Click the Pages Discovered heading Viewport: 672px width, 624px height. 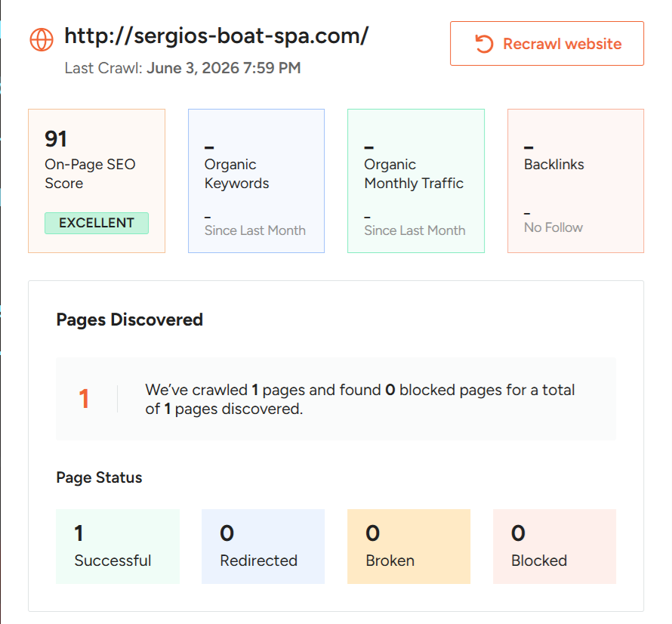point(129,320)
